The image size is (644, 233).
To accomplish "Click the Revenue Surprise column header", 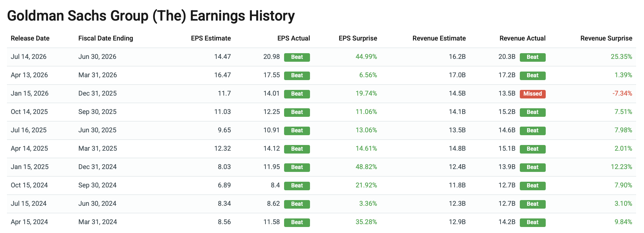I will pos(606,38).
